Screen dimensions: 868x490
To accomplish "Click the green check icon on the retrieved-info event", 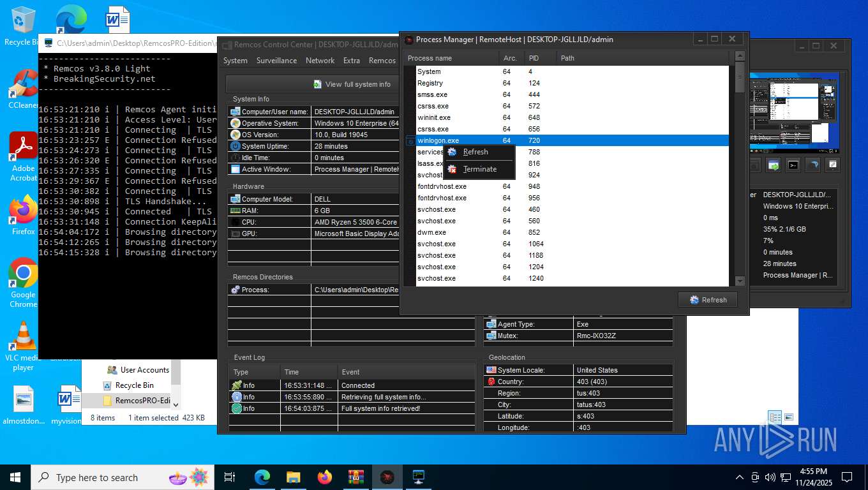I will tap(237, 408).
